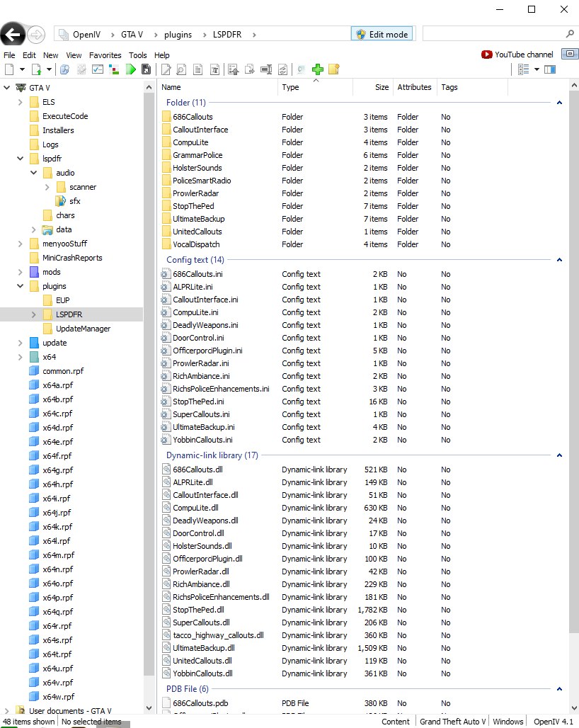Open the Favorites menu
Screen dimensions: 579x728
coord(105,55)
